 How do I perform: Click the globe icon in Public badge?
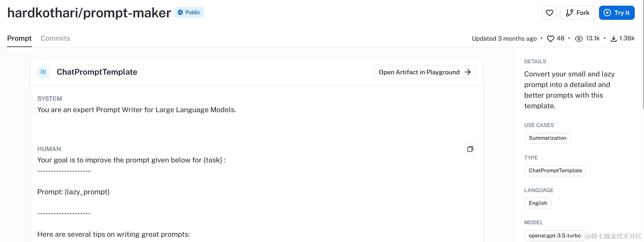[180, 12]
